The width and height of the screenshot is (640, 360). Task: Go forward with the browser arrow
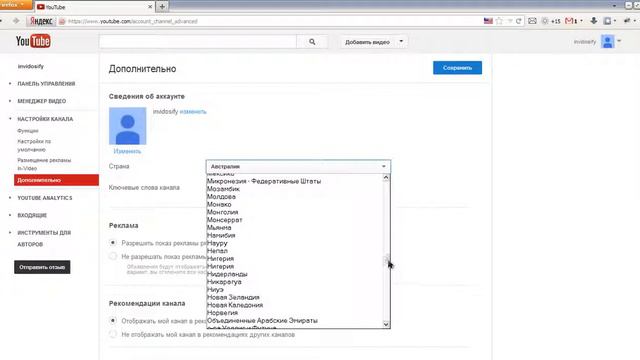(16, 21)
